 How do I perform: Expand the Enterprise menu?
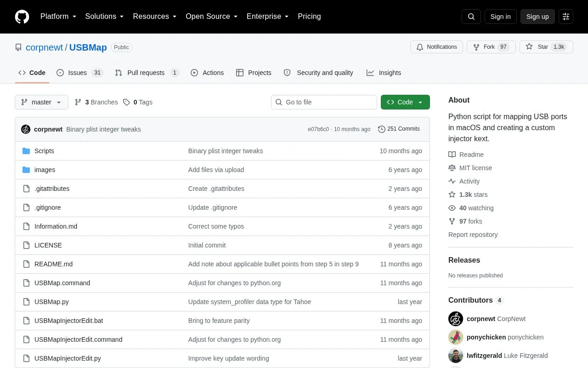pos(268,17)
